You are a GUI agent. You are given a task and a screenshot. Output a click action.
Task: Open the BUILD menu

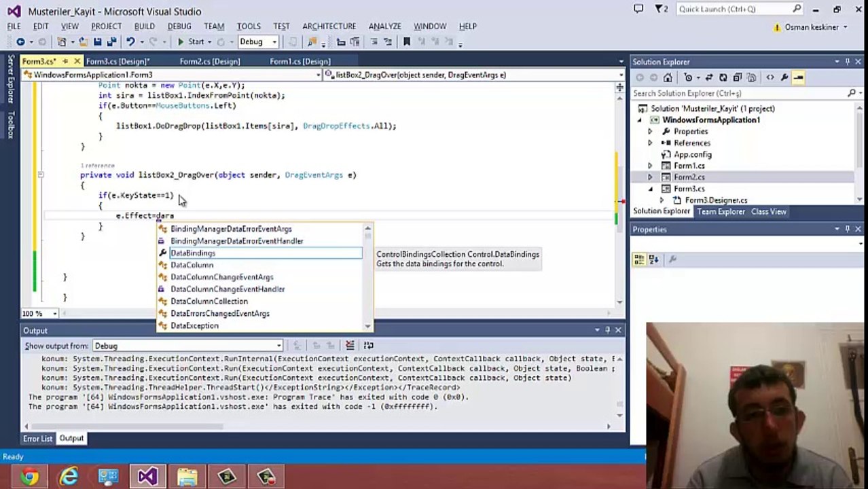144,26
